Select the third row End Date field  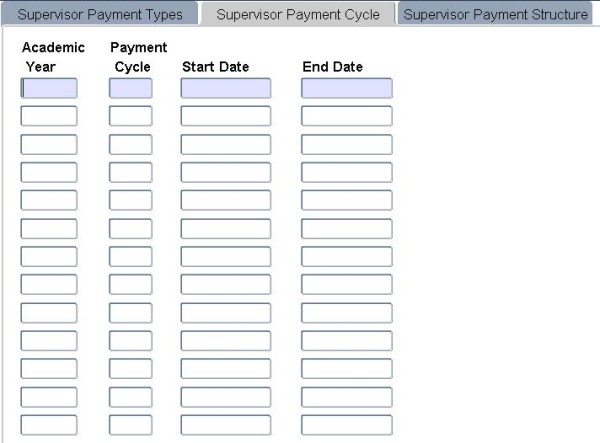[347, 144]
